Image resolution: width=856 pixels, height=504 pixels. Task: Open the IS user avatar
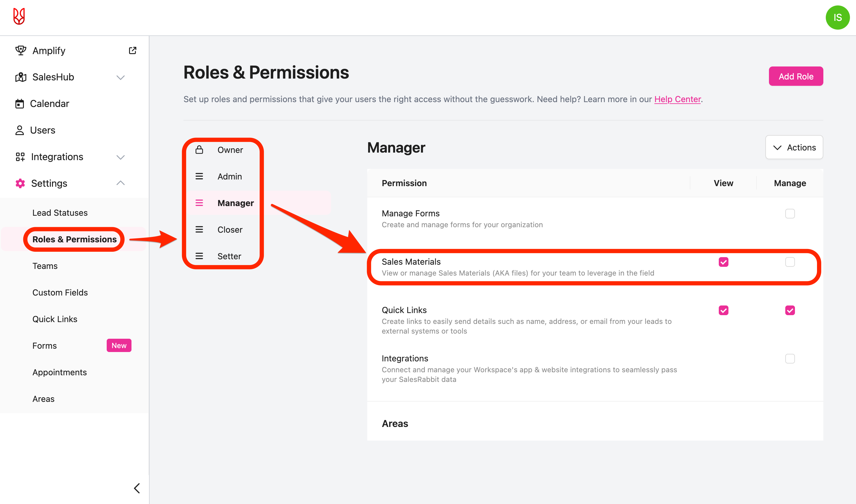(837, 18)
